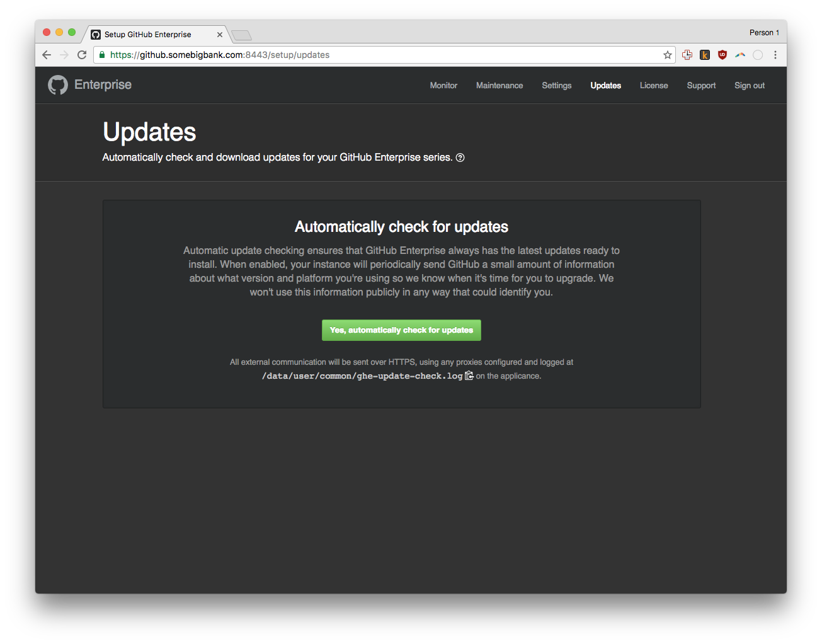Open the uBlock shield extension icon
The width and height of the screenshot is (822, 644).
tap(722, 55)
